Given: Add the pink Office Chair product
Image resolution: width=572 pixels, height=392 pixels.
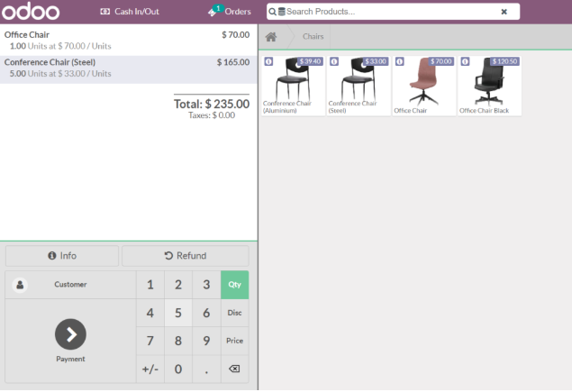Looking at the screenshot, I should point(423,85).
